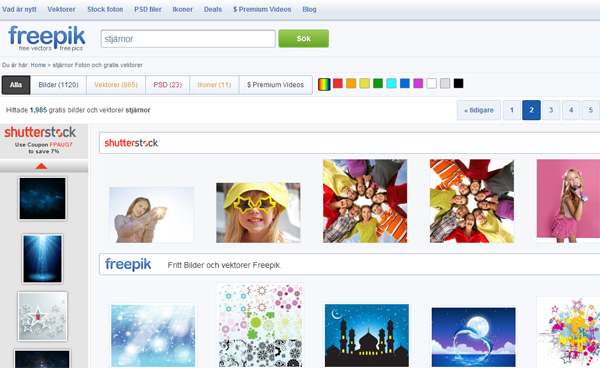Screen dimensions: 600x368
Task: Open the Vad är nytt menu
Action: (x=19, y=9)
